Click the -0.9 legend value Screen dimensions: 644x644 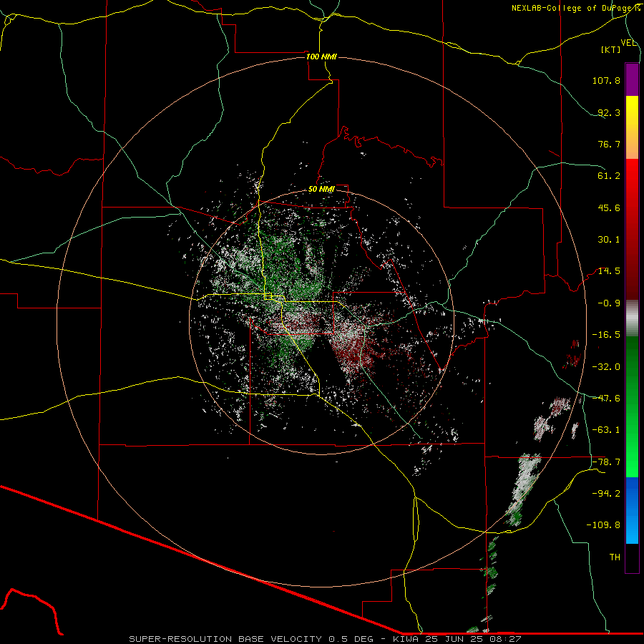coord(609,303)
